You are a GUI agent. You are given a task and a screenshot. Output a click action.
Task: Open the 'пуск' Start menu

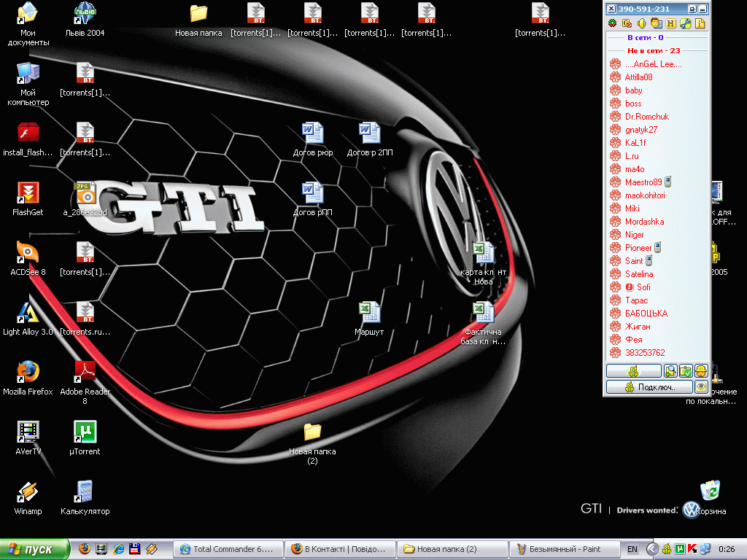pyautogui.click(x=34, y=549)
